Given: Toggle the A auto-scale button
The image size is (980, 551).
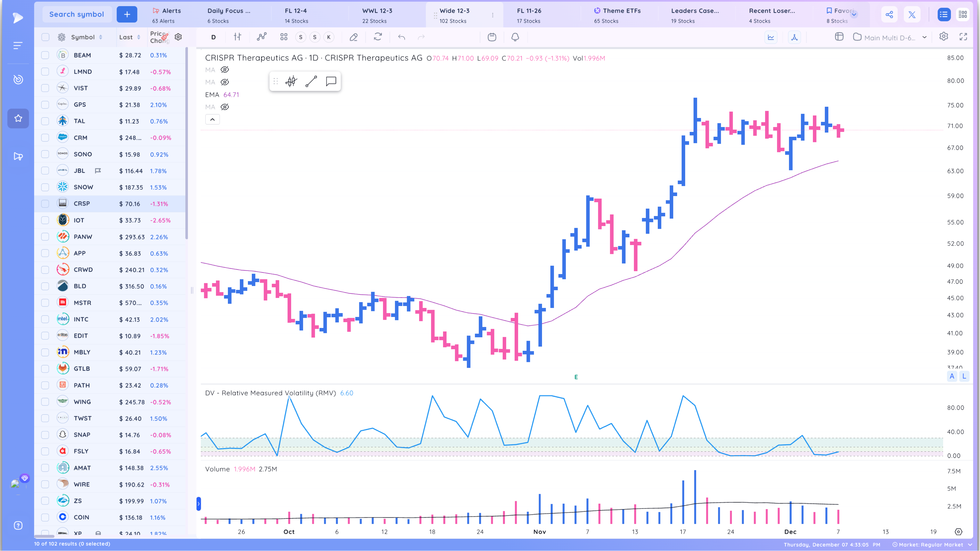Looking at the screenshot, I should [x=952, y=376].
